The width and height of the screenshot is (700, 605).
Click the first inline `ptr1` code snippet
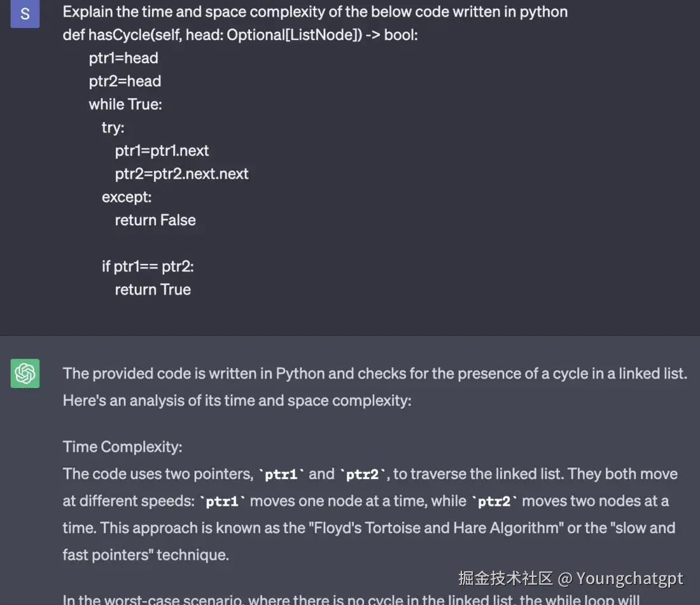coord(281,474)
